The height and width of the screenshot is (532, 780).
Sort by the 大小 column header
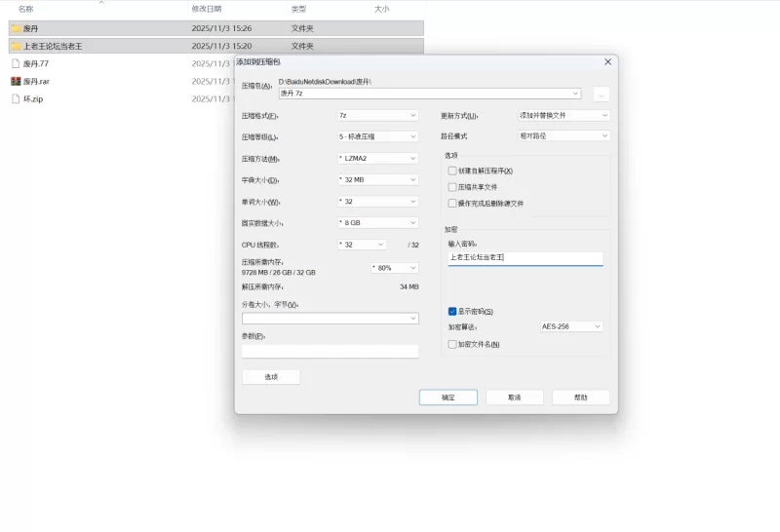(x=381, y=9)
